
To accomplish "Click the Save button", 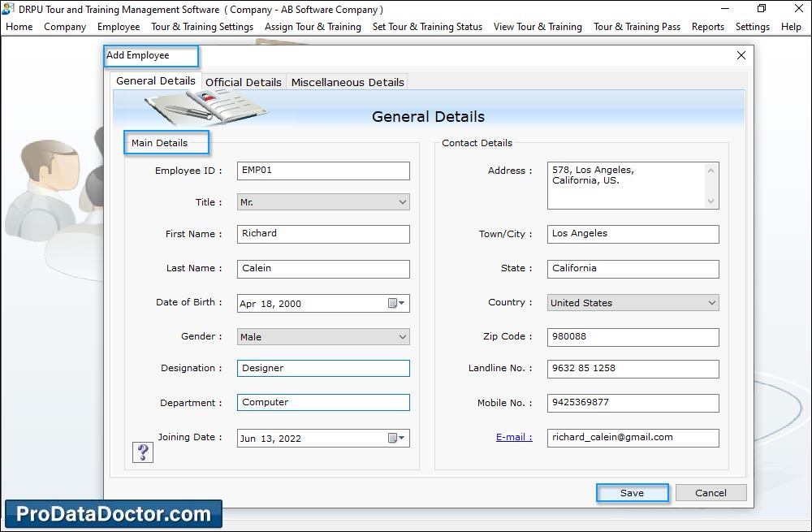I will pos(633,493).
